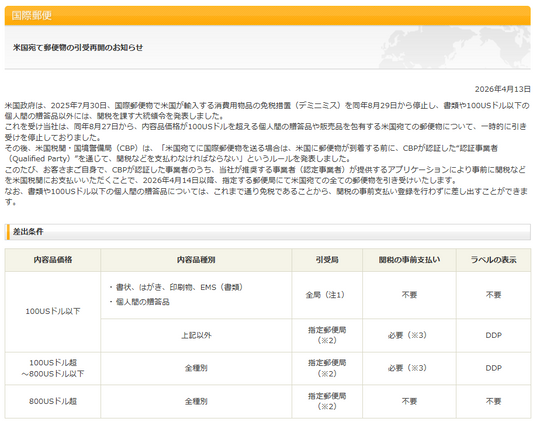Click 全種別 in the 100USドル超～800USドル以下 row
533x422 pixels.
click(196, 368)
